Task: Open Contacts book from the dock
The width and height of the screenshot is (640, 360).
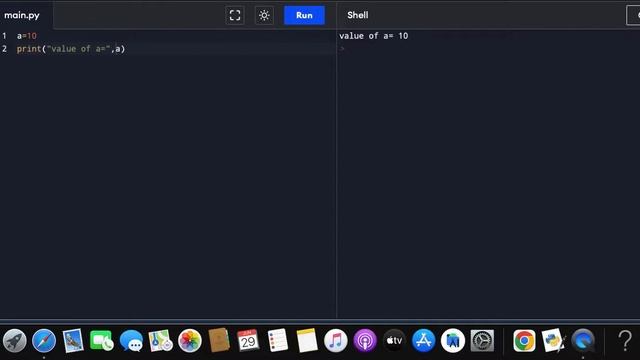Action: [x=219, y=340]
